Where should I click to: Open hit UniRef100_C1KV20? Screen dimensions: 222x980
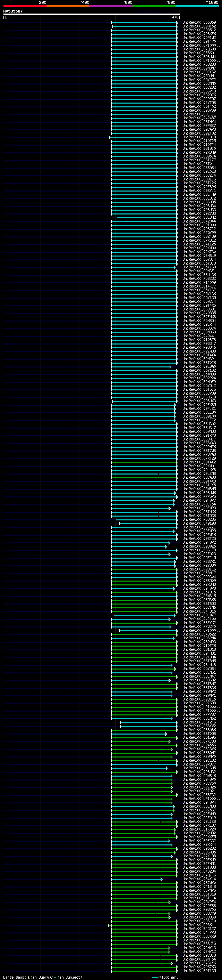tap(199, 829)
